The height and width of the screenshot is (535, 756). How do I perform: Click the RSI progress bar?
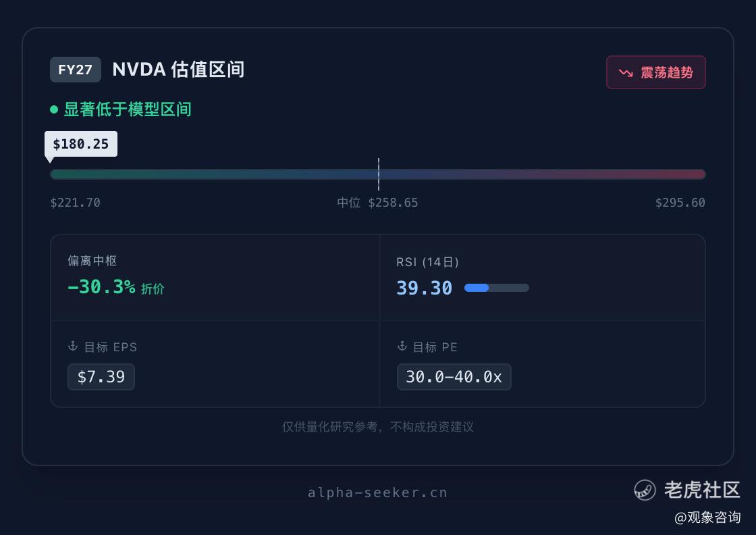[497, 288]
